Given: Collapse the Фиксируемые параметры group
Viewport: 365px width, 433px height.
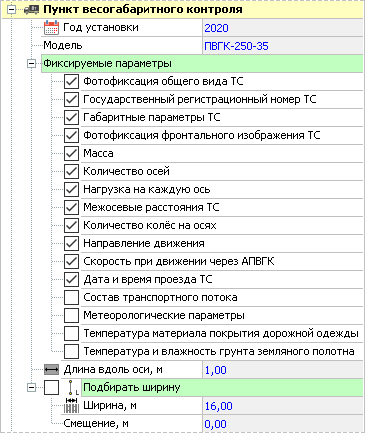Looking at the screenshot, I should pos(31,64).
